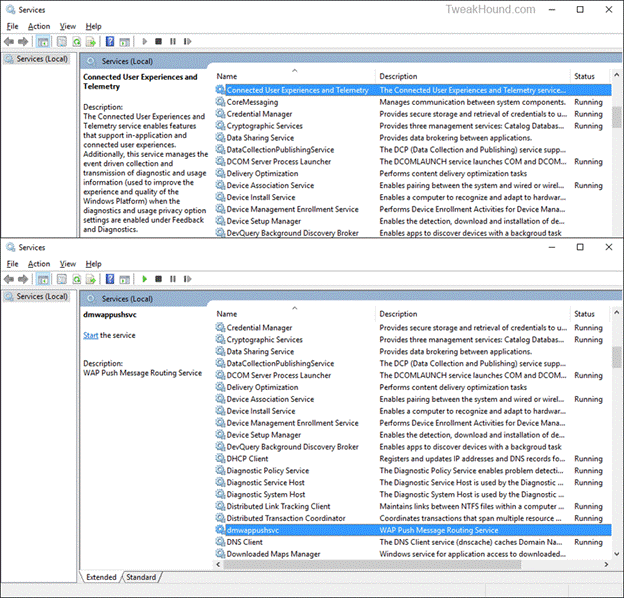Viewport: 624px width, 598px height.
Task: Select Distributed Transaction Coordinator service
Action: click(x=413, y=518)
